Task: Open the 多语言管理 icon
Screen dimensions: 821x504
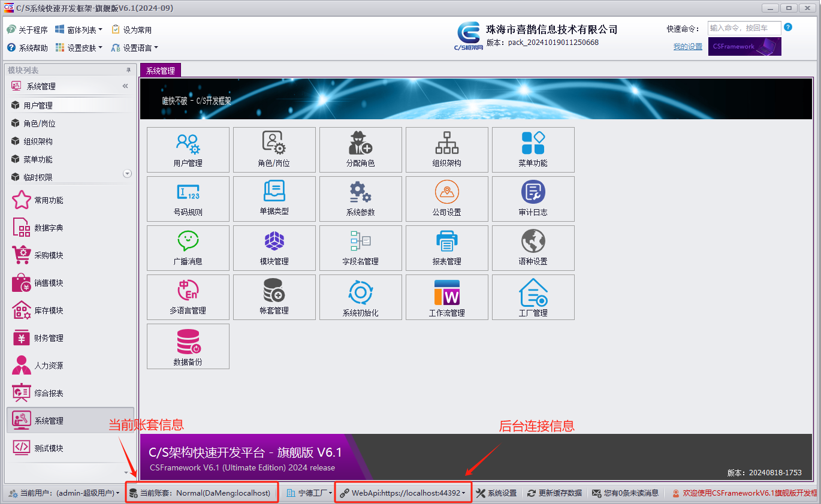Action: point(188,297)
